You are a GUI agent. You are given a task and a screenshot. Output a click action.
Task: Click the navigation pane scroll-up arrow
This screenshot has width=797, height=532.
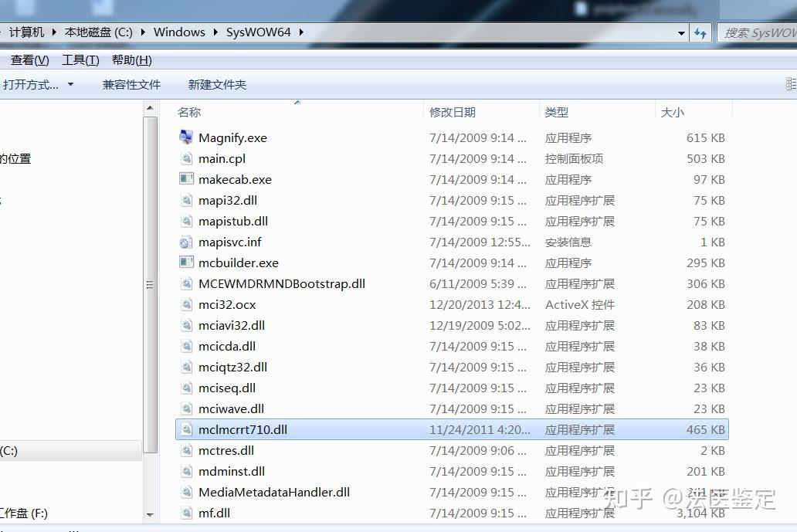pos(150,108)
